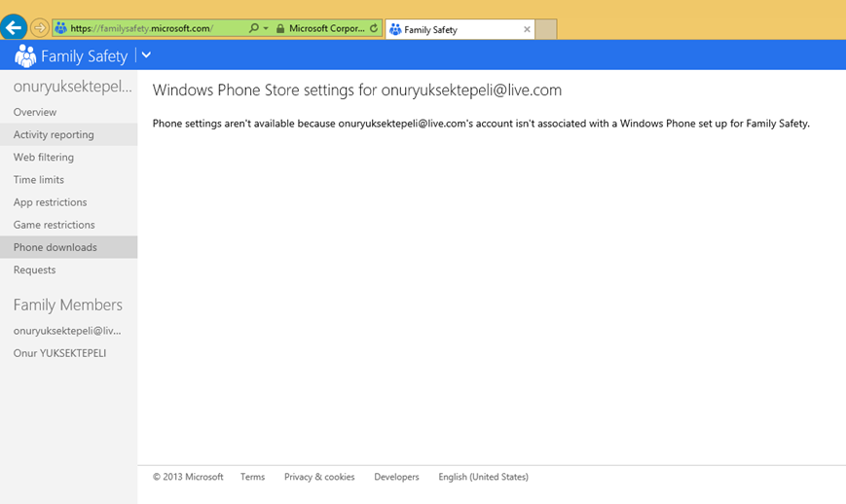This screenshot has height=504, width=846.
Task: Open the Terms footer link
Action: click(x=252, y=477)
